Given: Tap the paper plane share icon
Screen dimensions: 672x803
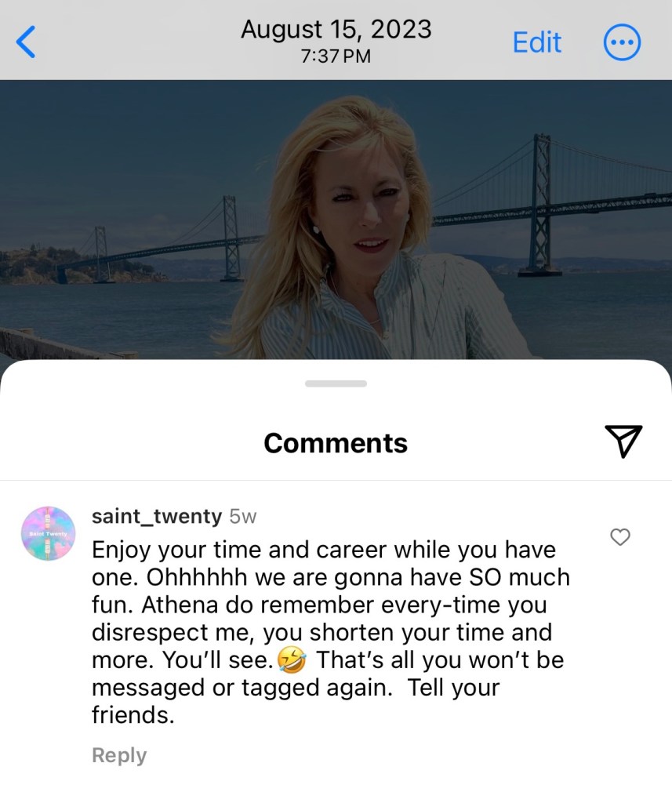Looking at the screenshot, I should [623, 441].
